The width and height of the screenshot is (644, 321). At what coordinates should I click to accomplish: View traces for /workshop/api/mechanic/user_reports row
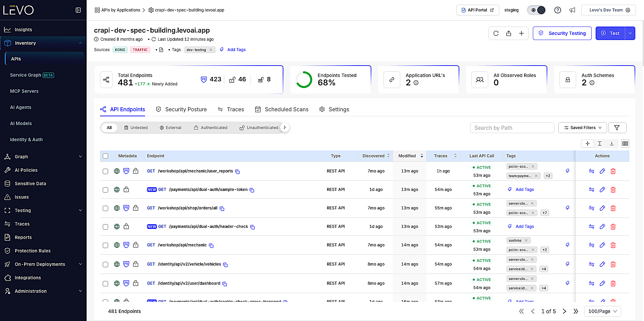[x=592, y=171]
